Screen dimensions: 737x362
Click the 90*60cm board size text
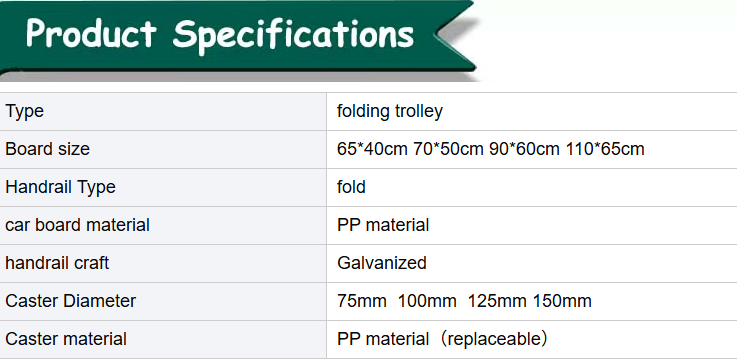[524, 149]
